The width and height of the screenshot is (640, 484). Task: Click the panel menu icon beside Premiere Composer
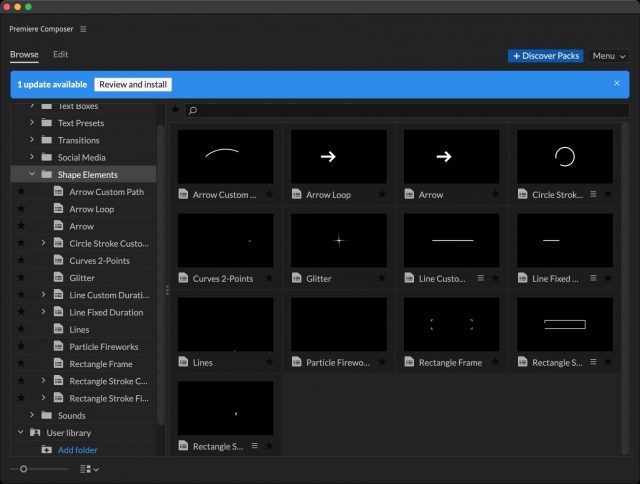83,29
